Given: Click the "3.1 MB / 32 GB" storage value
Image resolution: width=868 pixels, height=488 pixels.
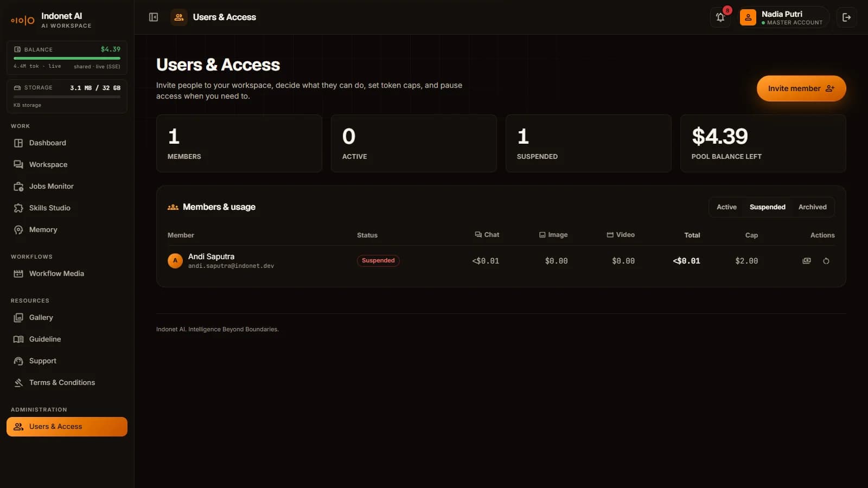Looking at the screenshot, I should (95, 88).
